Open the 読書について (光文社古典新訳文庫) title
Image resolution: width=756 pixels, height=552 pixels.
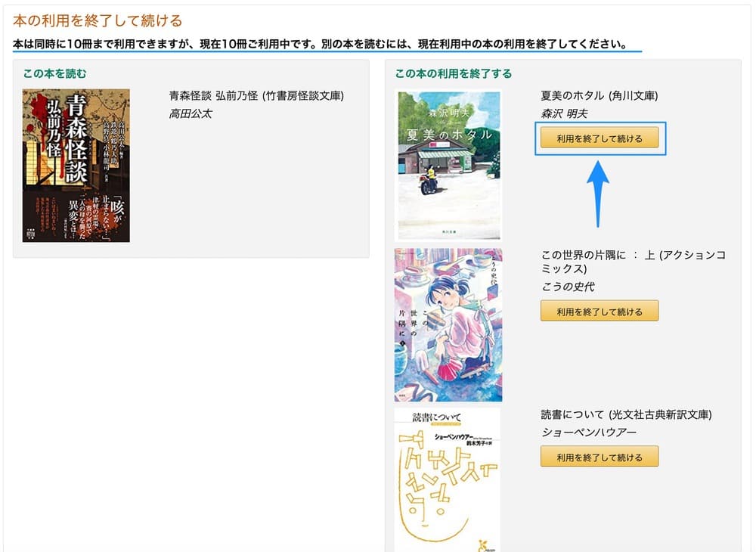coord(626,414)
